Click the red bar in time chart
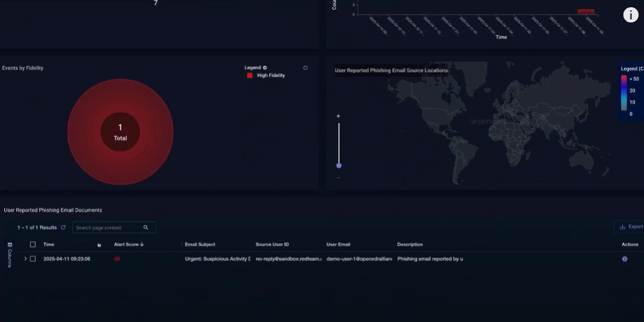This screenshot has height=322, width=644. [x=586, y=12]
